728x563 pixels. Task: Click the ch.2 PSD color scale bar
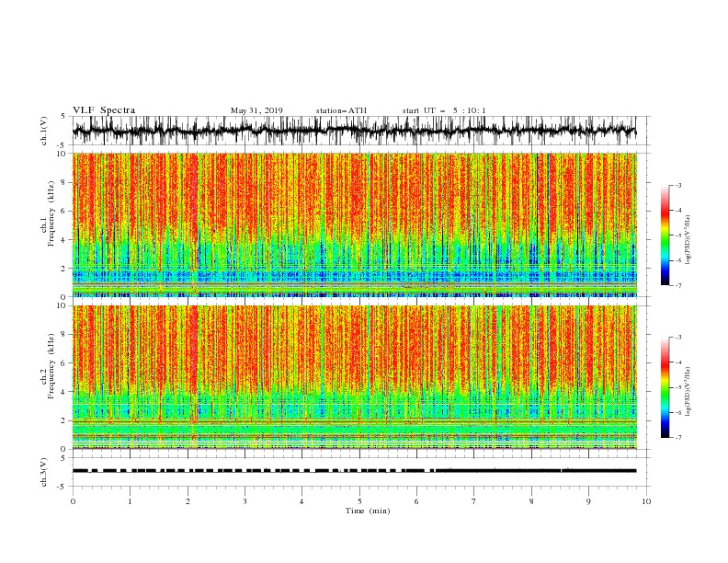(665, 387)
